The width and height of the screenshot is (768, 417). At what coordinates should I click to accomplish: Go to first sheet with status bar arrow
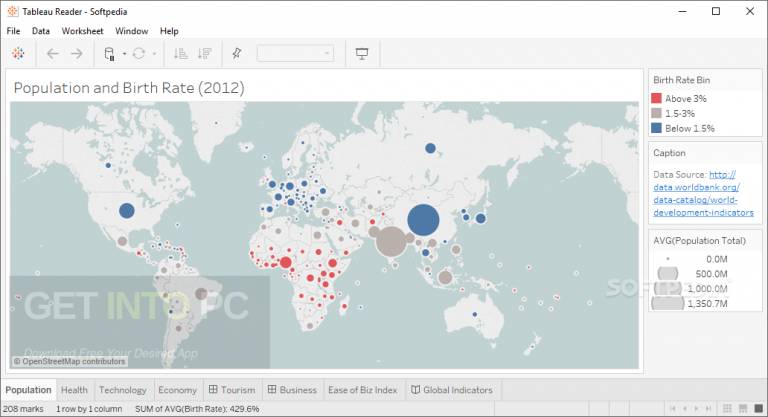[x=672, y=409]
